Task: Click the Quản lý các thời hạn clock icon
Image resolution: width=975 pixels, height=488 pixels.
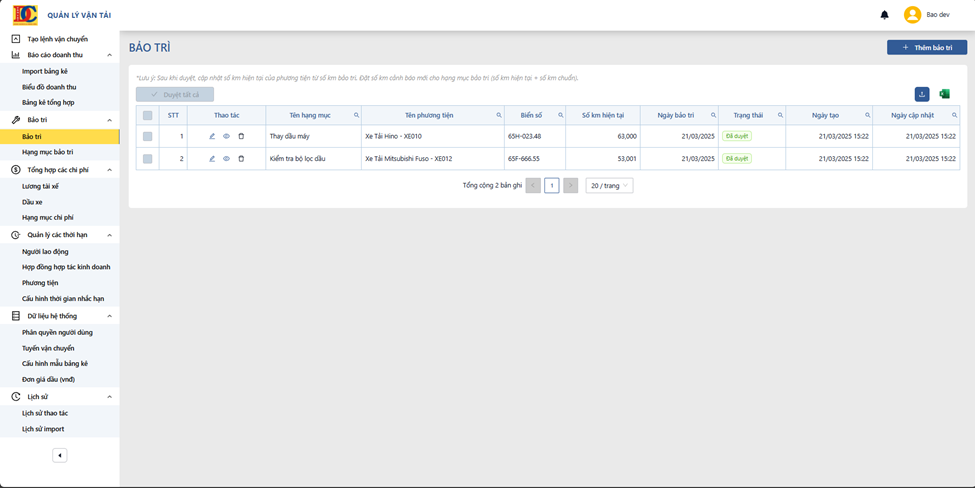Action: pos(16,235)
